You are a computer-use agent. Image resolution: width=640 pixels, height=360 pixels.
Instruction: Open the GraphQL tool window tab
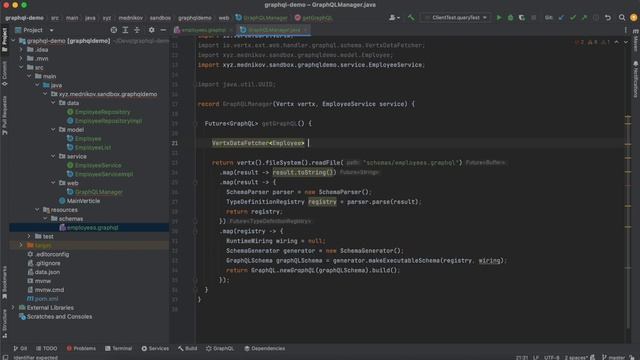(x=220, y=349)
